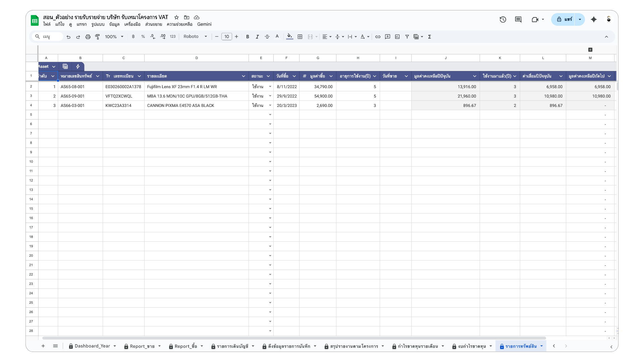
Task: View cloud save status
Action: [x=197, y=17]
